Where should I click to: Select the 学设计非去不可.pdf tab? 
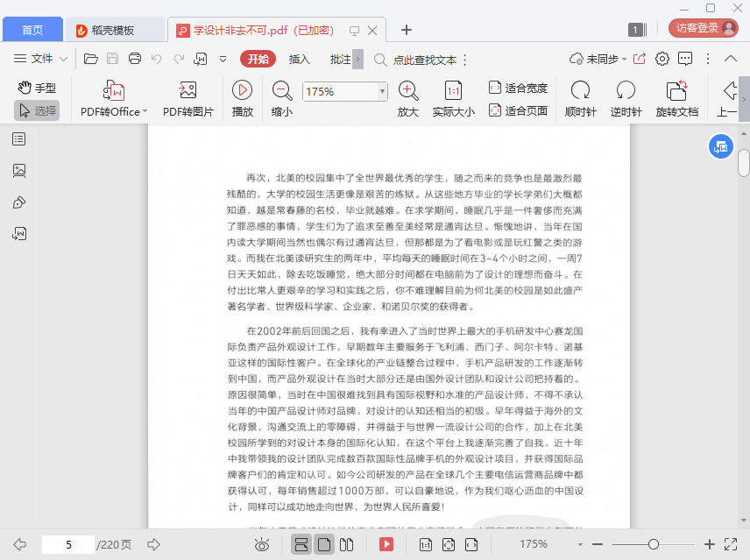[263, 30]
